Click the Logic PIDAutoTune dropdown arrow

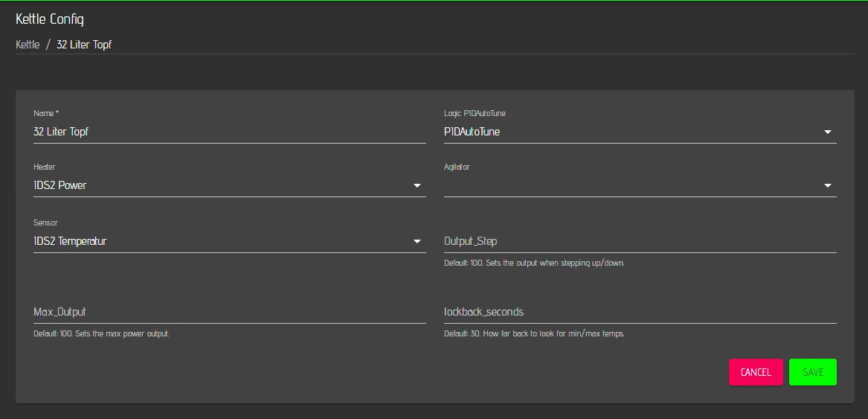(828, 132)
